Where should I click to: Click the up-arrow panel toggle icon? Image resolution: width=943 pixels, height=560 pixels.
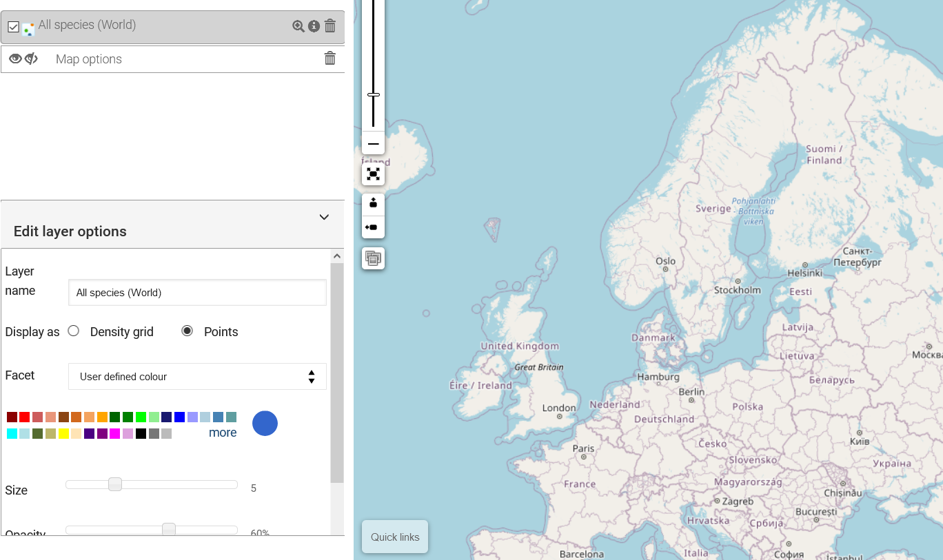(x=374, y=203)
